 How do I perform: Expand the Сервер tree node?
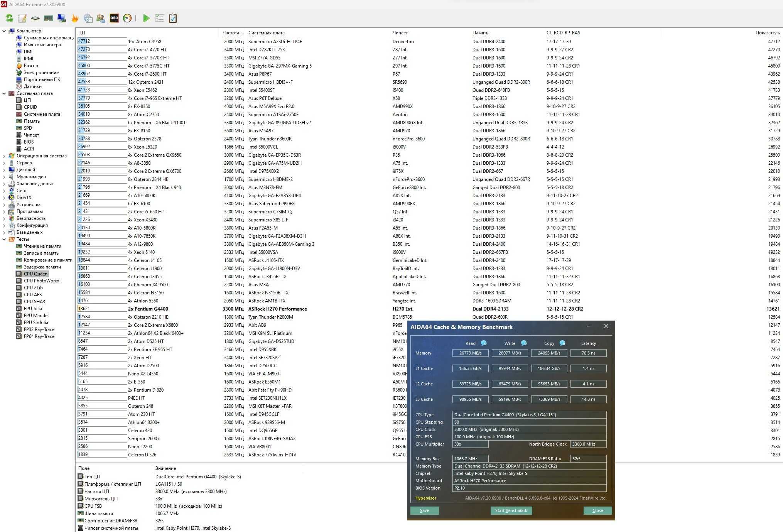point(4,163)
